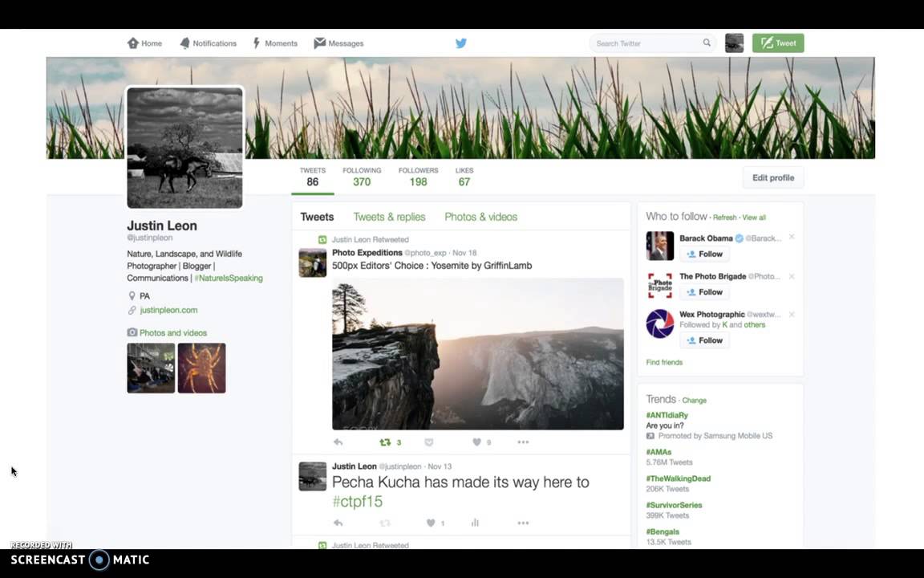
Task: Open Photos and videos sidebar link
Action: click(x=173, y=332)
